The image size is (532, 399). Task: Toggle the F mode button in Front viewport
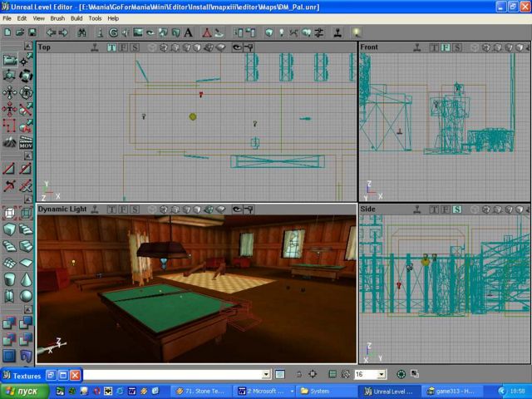click(x=446, y=47)
